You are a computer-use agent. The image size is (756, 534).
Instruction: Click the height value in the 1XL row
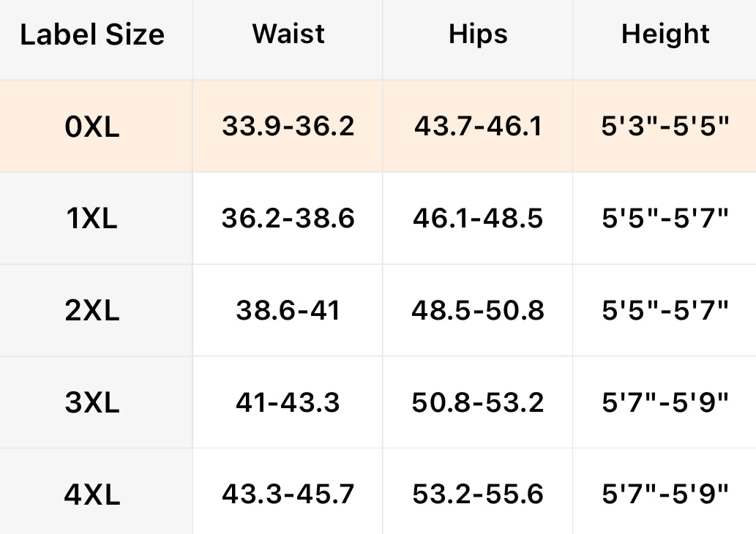click(x=665, y=218)
